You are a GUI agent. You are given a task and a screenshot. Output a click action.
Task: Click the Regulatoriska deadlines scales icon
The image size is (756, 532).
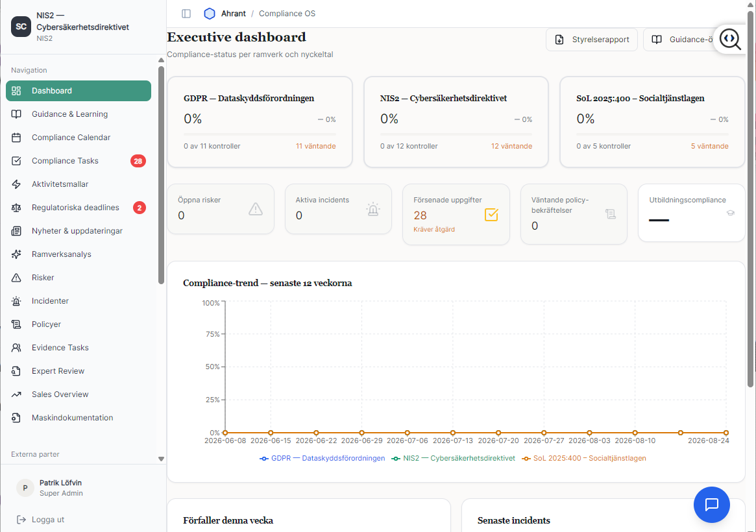point(16,208)
